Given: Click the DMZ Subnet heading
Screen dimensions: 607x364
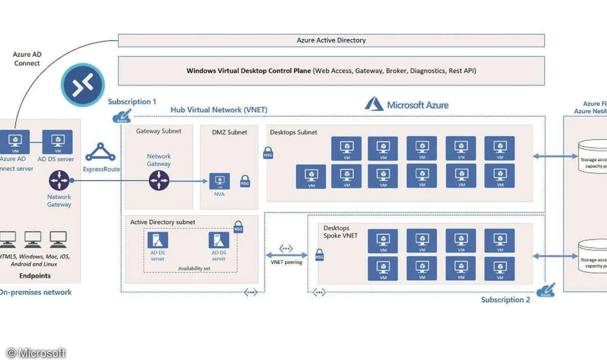Looking at the screenshot, I should click(229, 132).
